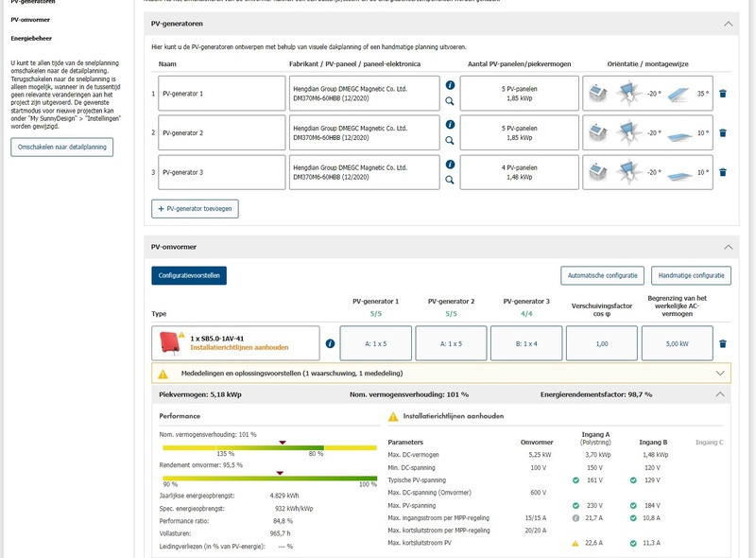The width and height of the screenshot is (756, 558).
Task: Delete PV-generator 1 with trash icon
Action: [x=723, y=94]
